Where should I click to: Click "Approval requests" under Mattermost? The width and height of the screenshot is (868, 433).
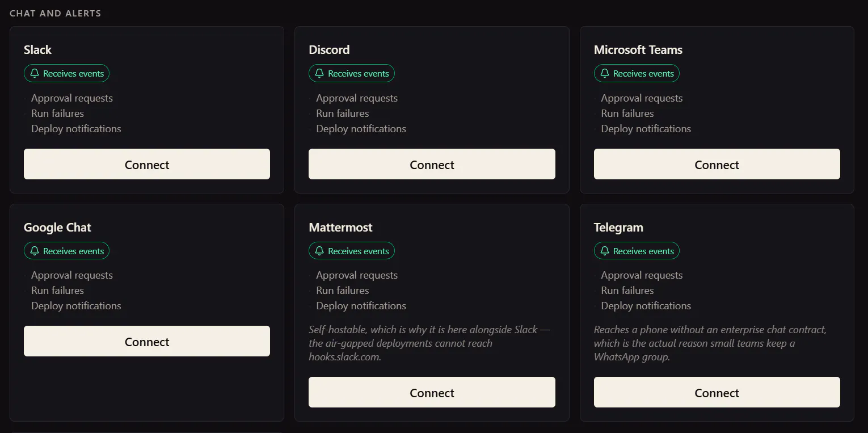pyautogui.click(x=357, y=275)
